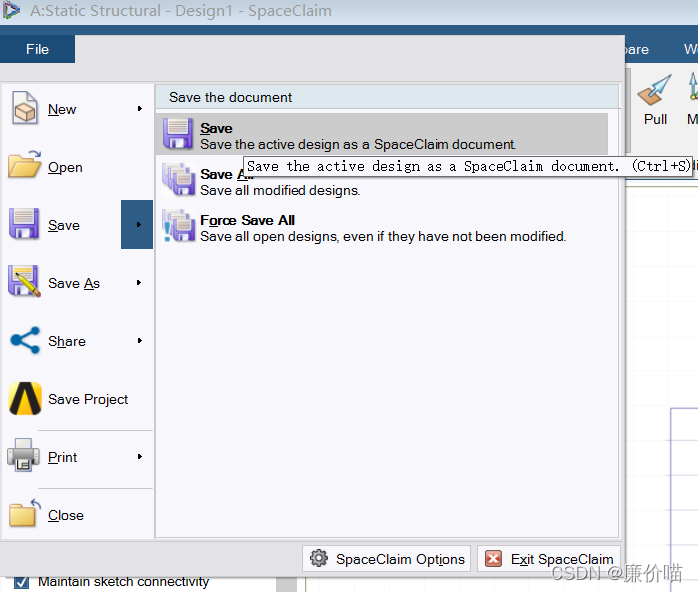
Task: Select Save the active design entry
Action: 382,134
